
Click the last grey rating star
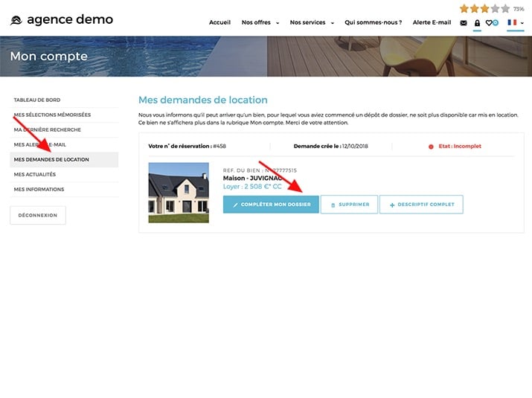[x=506, y=9]
